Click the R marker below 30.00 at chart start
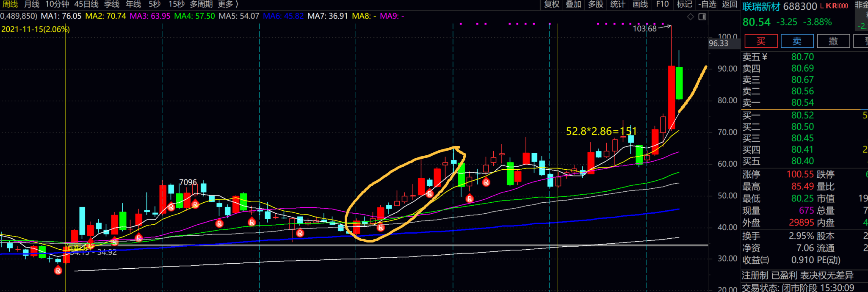 tap(58, 270)
